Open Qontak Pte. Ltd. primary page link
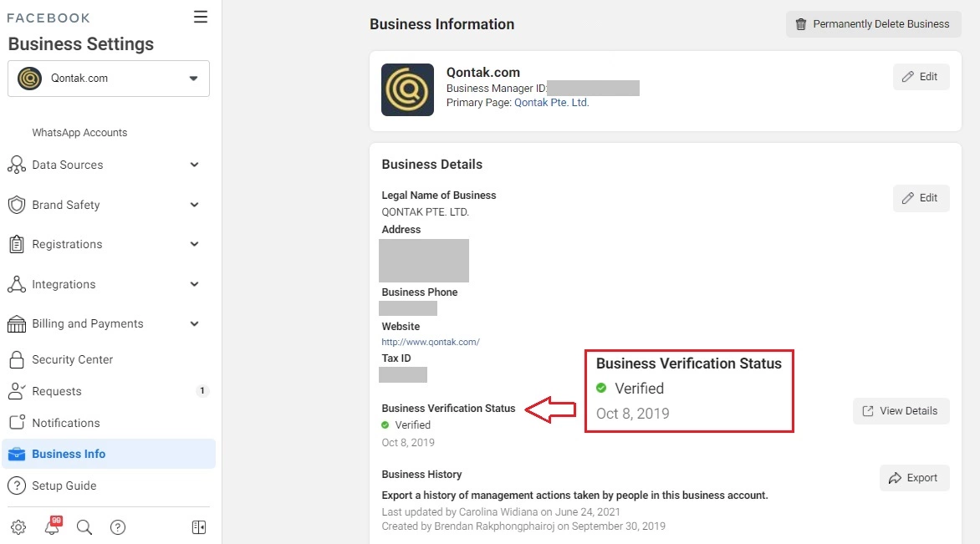Viewport: 980px width, 544px height. click(x=551, y=103)
